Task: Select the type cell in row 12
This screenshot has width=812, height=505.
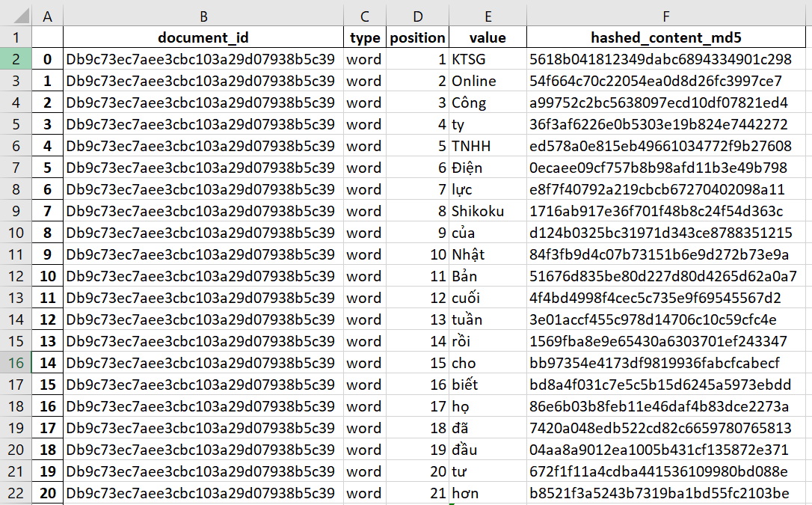Action: (x=364, y=277)
